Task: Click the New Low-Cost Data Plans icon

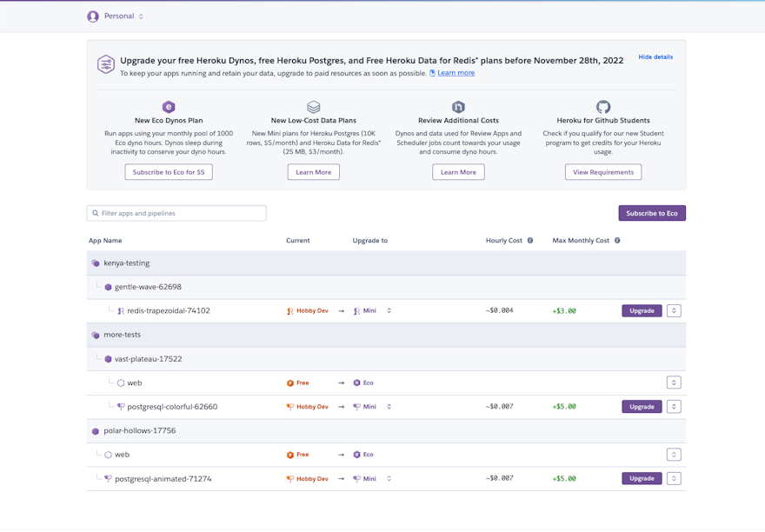Action: pyautogui.click(x=313, y=107)
